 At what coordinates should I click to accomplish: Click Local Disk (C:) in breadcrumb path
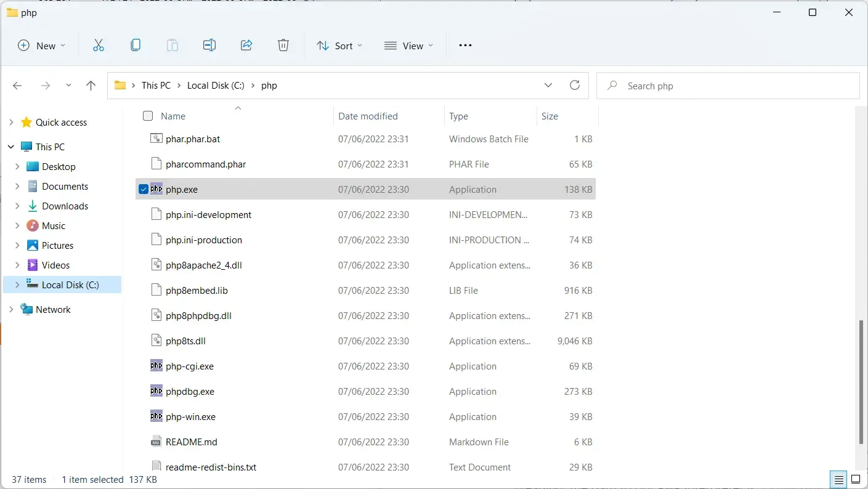[x=216, y=86]
